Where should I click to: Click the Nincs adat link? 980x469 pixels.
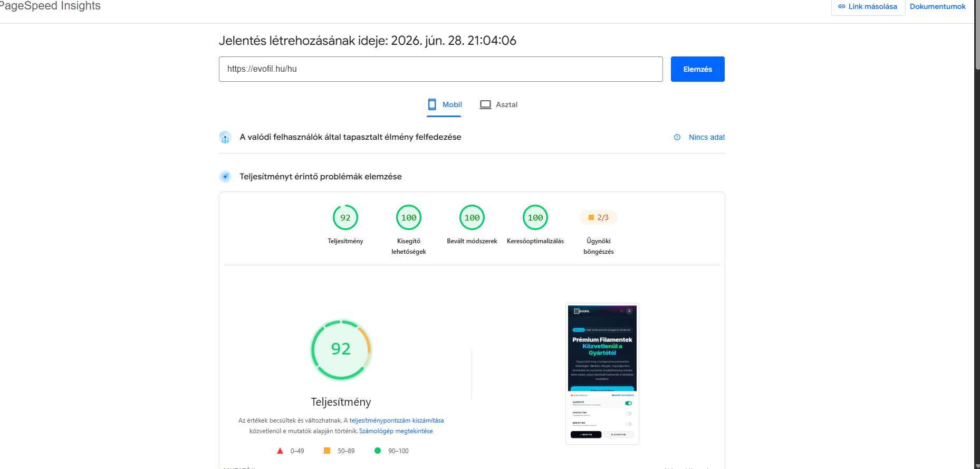tap(707, 137)
